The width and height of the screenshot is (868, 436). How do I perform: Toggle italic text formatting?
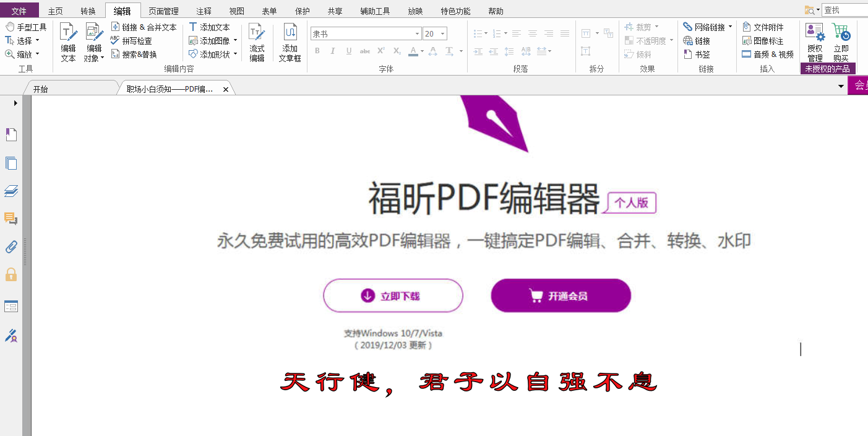(333, 51)
